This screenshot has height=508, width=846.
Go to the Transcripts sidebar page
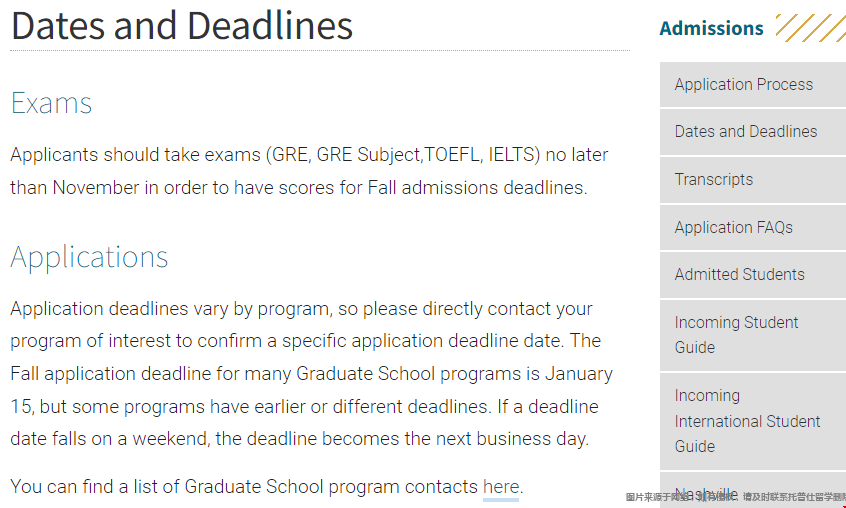[713, 180]
